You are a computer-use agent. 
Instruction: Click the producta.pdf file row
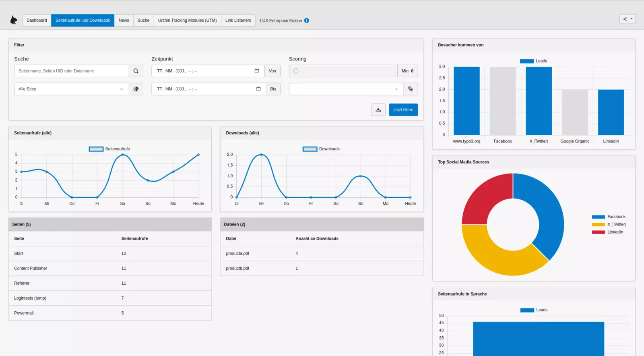pos(322,253)
